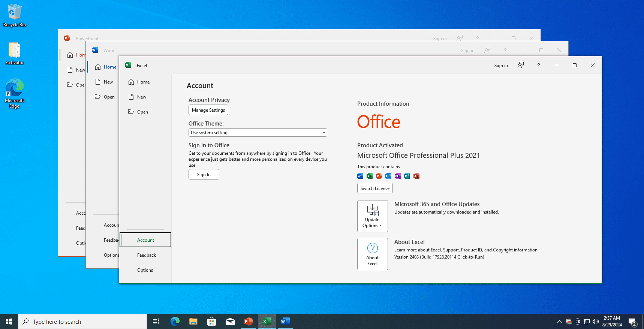This screenshot has width=644, height=329.
Task: Click About Excel button
Action: coord(373,254)
